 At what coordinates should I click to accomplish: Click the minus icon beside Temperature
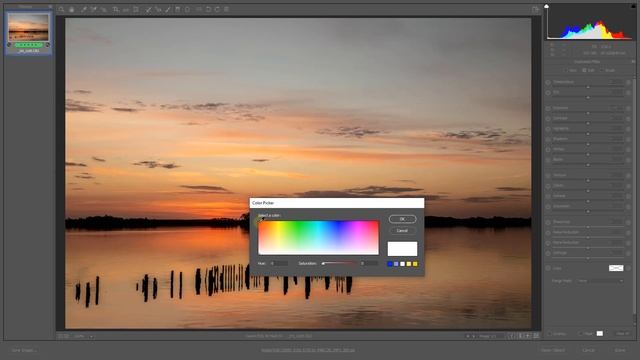(x=548, y=82)
